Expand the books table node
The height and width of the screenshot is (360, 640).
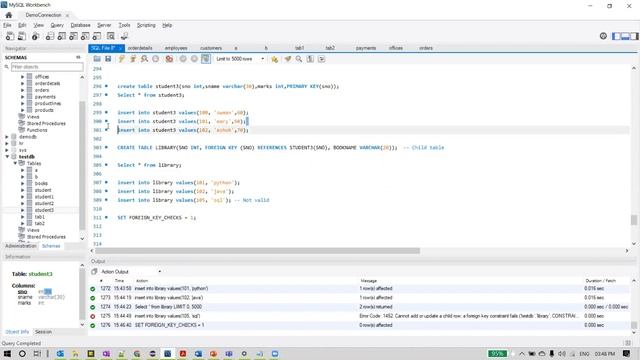(x=22, y=183)
